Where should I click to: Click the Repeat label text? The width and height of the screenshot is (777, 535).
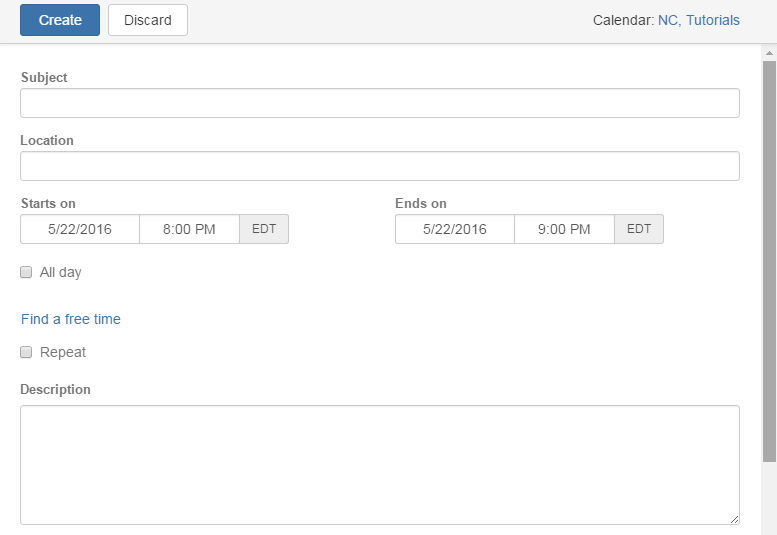click(x=63, y=352)
